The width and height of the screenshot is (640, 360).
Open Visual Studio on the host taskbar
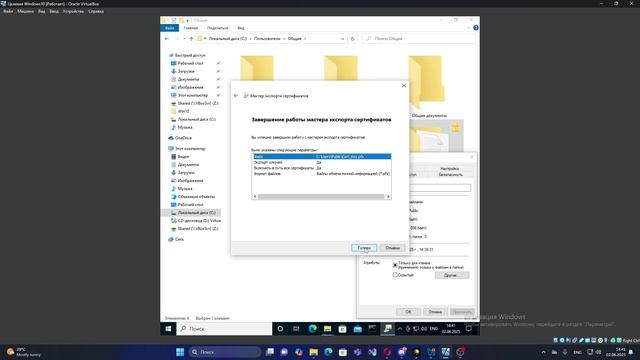coord(372,352)
